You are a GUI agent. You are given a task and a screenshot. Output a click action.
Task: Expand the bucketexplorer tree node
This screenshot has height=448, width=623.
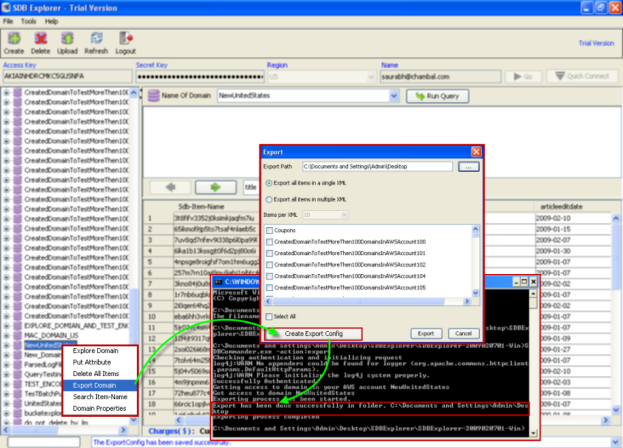[6, 413]
